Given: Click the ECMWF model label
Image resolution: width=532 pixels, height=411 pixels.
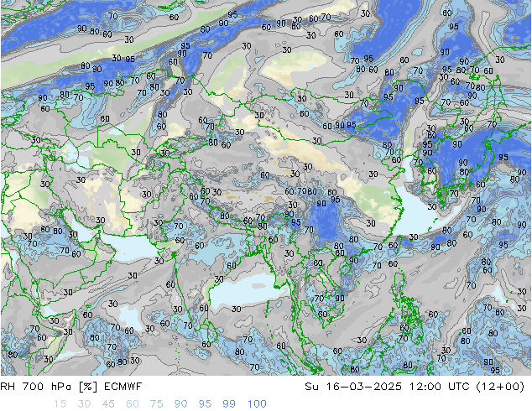Looking at the screenshot, I should pos(123,387).
